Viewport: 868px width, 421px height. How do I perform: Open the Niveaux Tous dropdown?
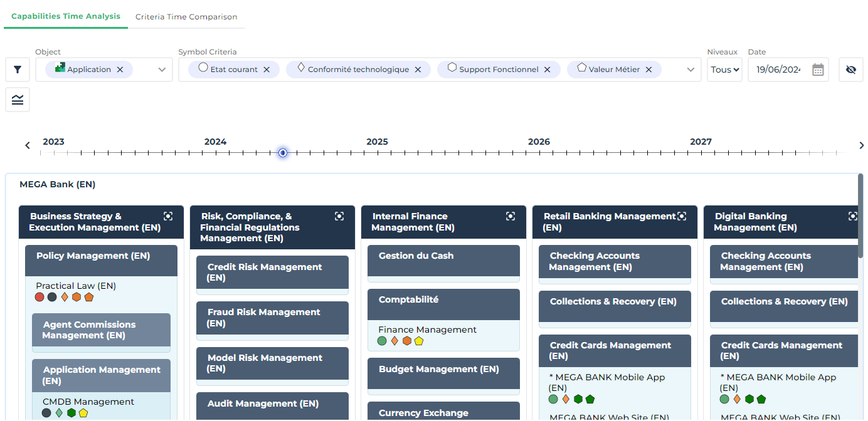[x=724, y=70]
